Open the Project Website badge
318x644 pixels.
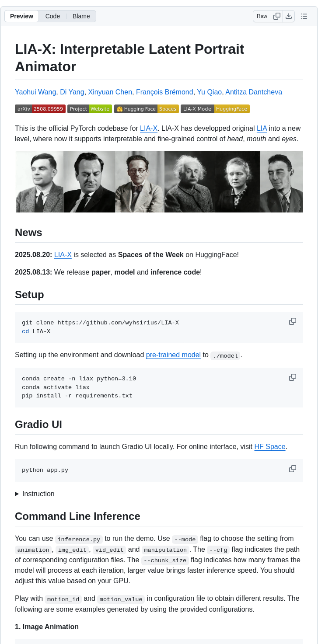point(90,109)
